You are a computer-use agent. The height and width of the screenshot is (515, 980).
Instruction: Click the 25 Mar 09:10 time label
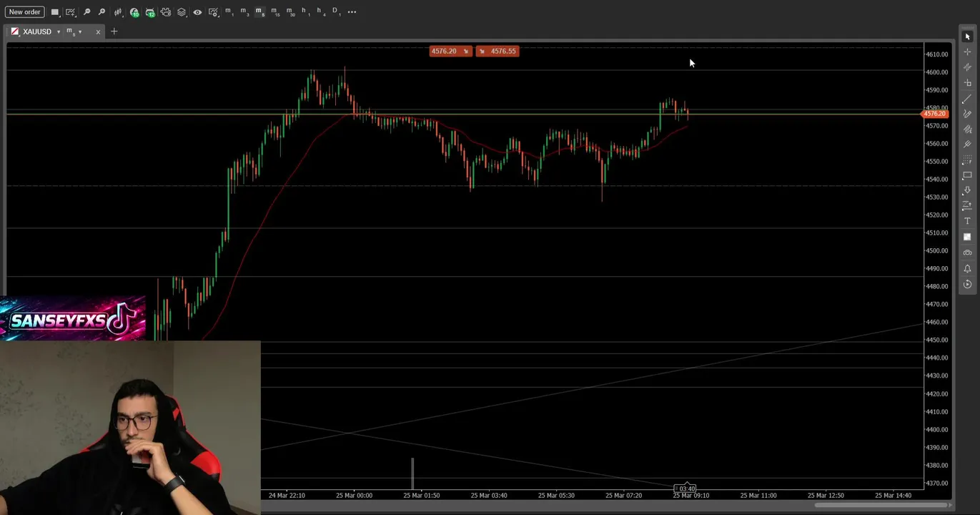pos(691,495)
